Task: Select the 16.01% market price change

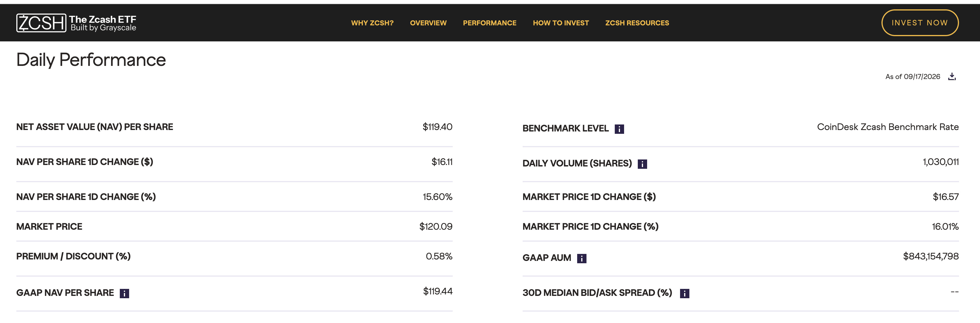Action: tap(945, 227)
